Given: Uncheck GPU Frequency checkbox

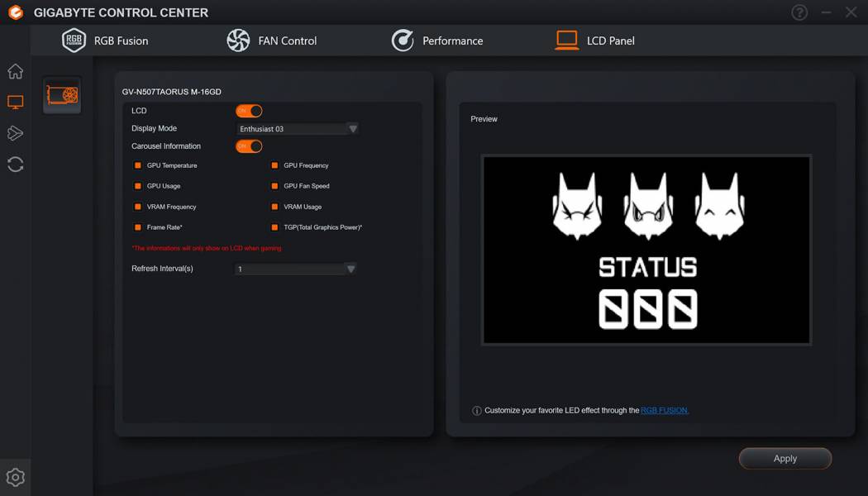Looking at the screenshot, I should 274,165.
